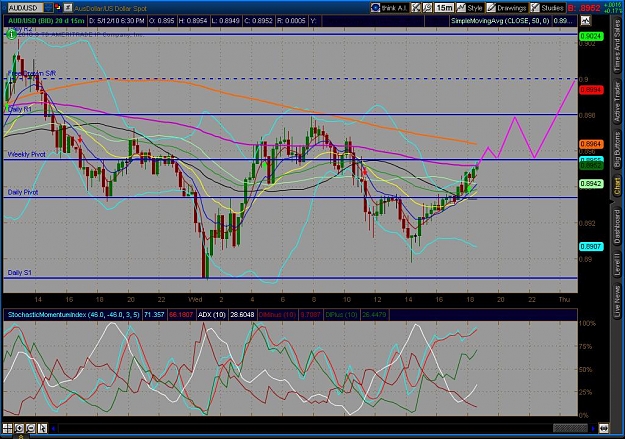Click the small chart icon above price axis
Viewport: 625px width, 439px height.
tap(586, 20)
